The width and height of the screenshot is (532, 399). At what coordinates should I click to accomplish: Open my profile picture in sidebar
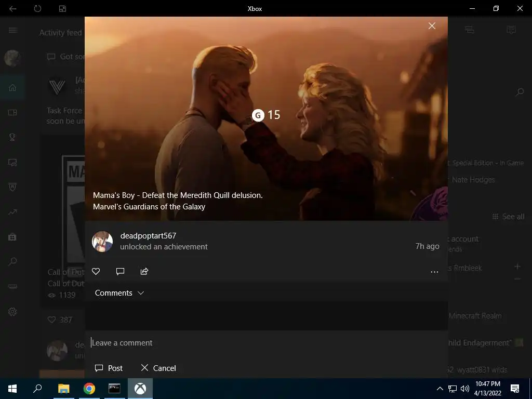pos(12,58)
